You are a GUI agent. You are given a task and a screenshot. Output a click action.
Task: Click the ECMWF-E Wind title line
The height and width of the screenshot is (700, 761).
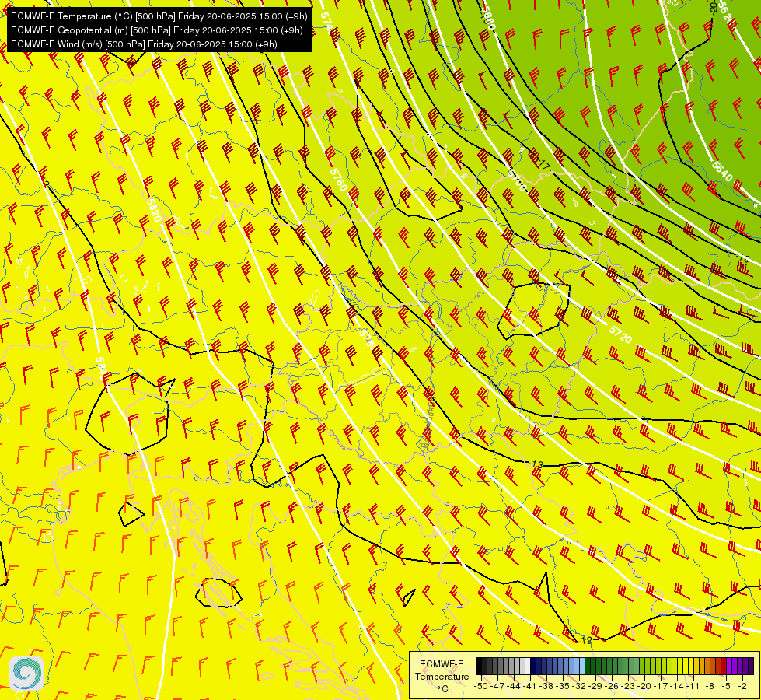point(144,44)
